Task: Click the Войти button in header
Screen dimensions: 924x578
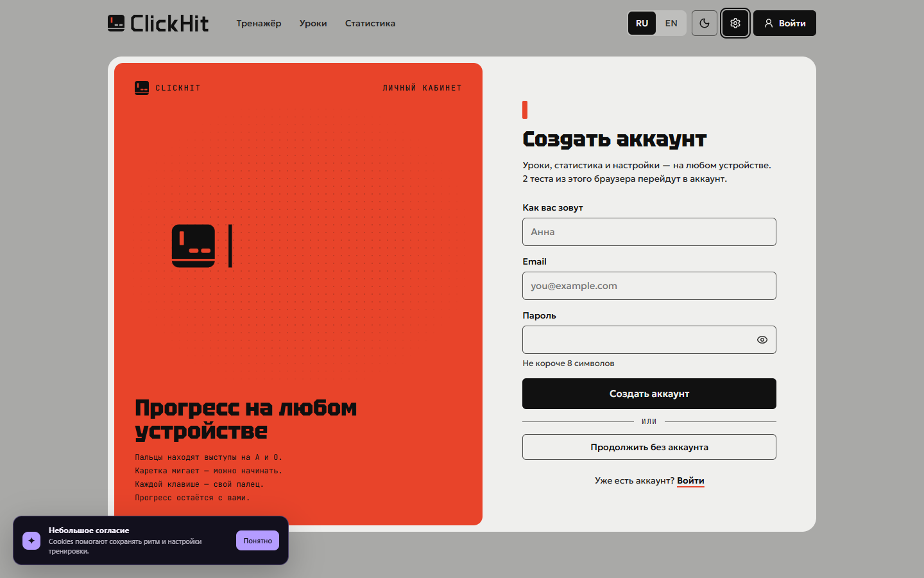Action: pyautogui.click(x=785, y=23)
